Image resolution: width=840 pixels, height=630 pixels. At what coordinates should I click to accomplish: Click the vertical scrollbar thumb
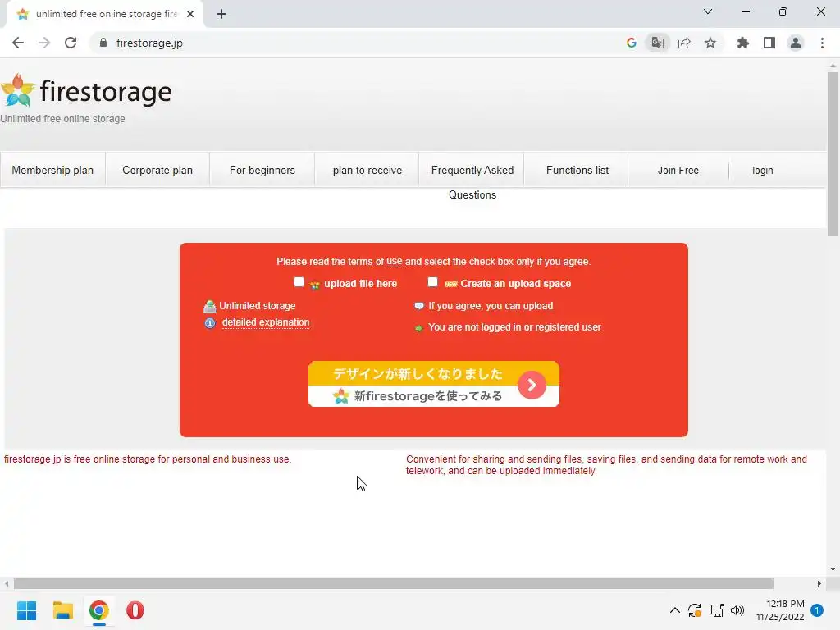pyautogui.click(x=833, y=153)
